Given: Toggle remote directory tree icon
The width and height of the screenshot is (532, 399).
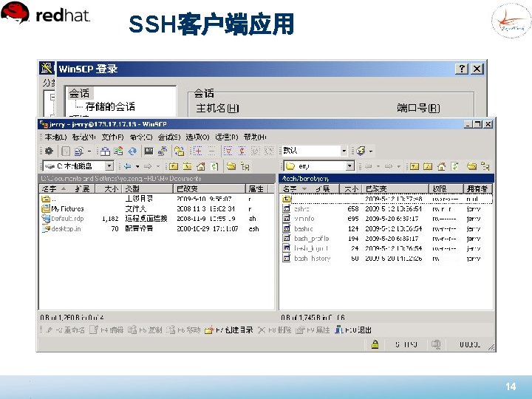Looking at the screenshot, I should [x=485, y=166].
